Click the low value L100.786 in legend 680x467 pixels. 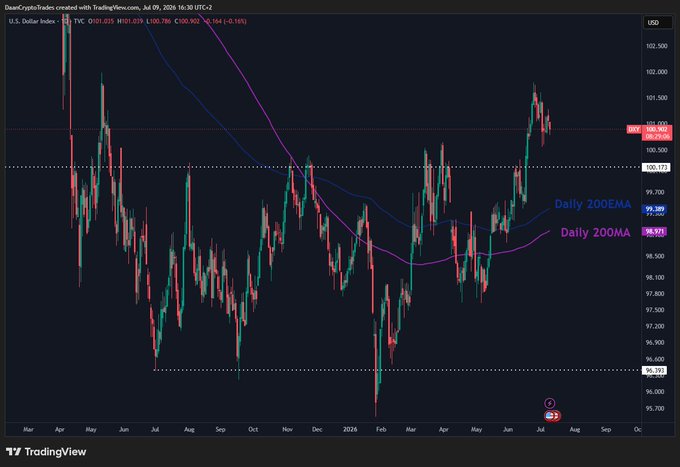click(158, 21)
